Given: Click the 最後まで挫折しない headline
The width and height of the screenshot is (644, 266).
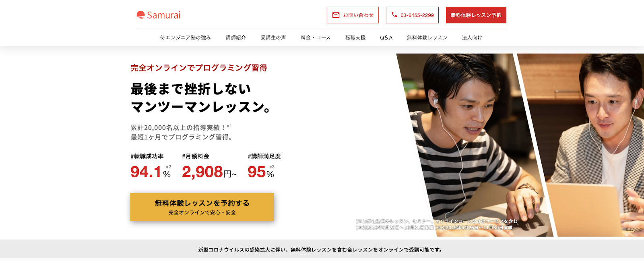Looking at the screenshot, I should coord(191,89).
